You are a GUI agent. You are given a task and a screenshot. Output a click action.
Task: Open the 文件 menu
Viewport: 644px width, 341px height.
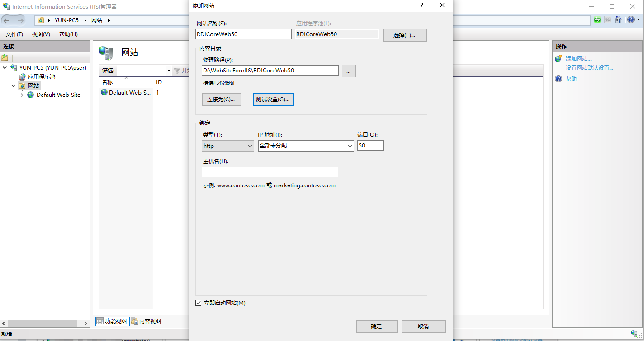click(x=14, y=34)
